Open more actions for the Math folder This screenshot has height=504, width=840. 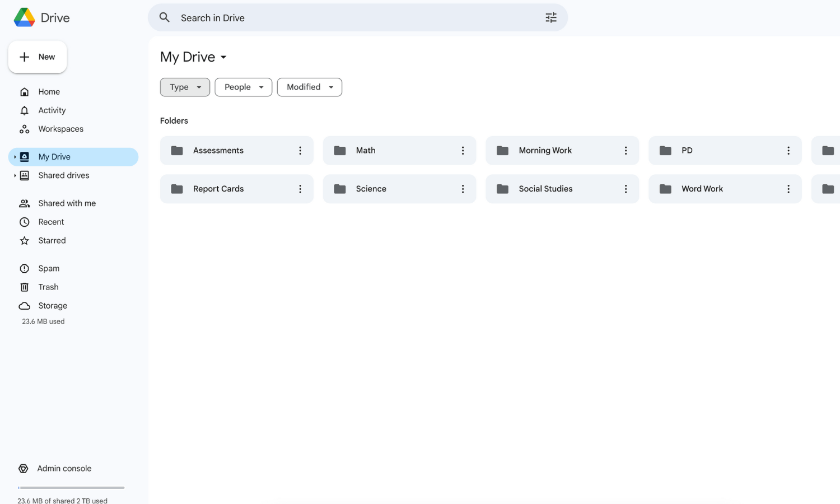pyautogui.click(x=463, y=150)
